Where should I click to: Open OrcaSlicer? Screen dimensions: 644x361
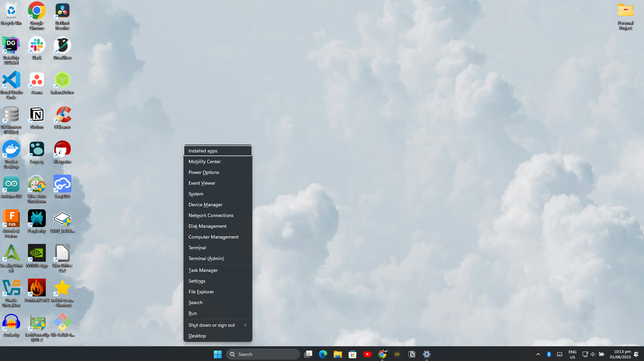coord(62,46)
